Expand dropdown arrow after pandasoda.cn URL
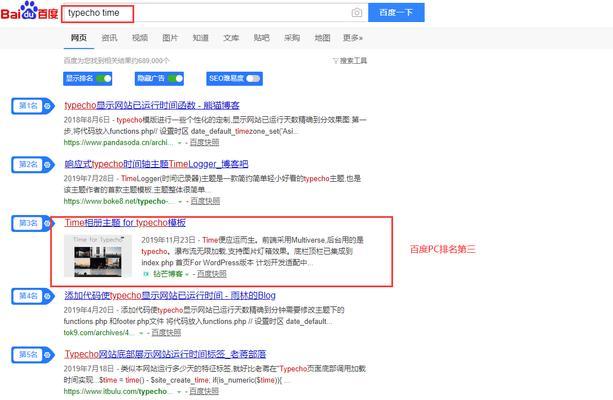The image size is (613, 400). tap(179, 143)
